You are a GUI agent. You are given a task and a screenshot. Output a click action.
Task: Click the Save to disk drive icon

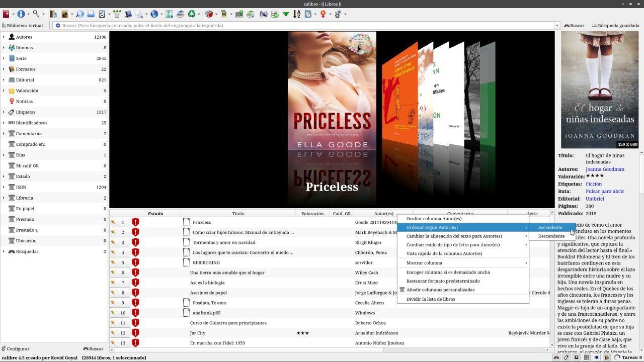point(91,14)
